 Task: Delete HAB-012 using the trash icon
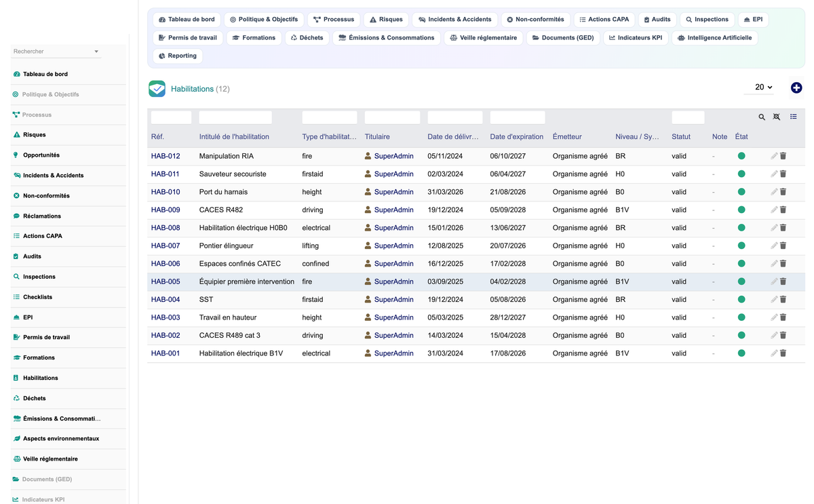pyautogui.click(x=783, y=156)
